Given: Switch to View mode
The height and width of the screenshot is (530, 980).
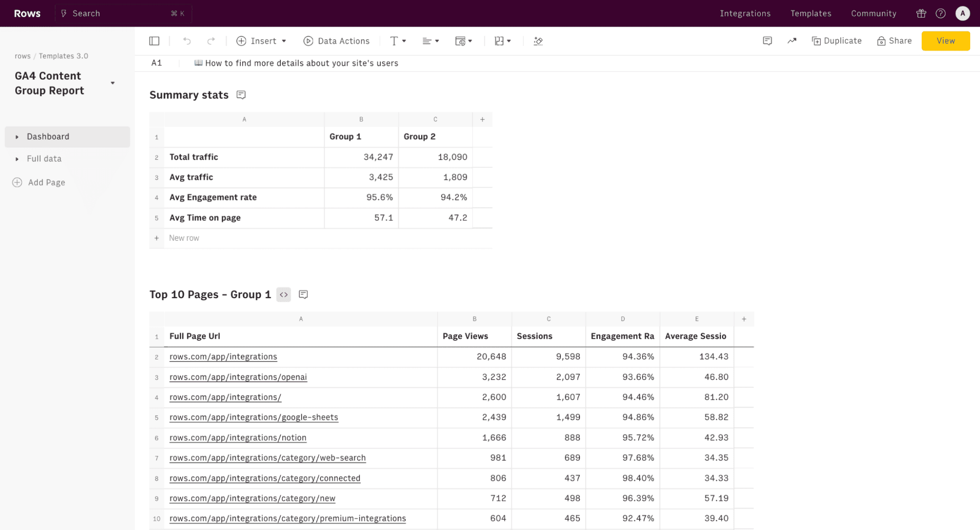Looking at the screenshot, I should coord(945,41).
